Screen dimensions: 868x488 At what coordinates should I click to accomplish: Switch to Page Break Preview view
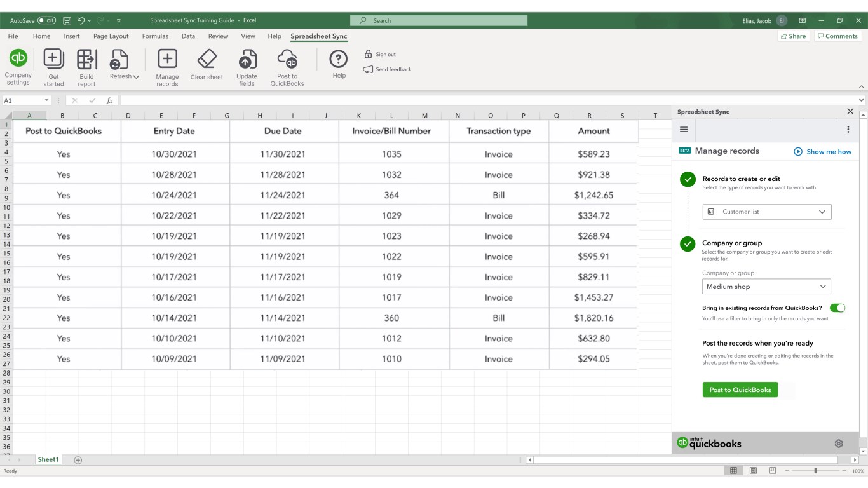[773, 471]
